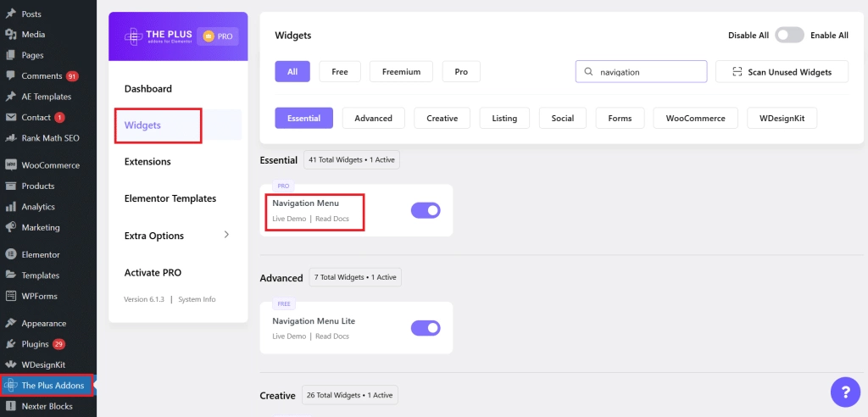Click the Media icon in sidebar

pyautogui.click(x=10, y=35)
